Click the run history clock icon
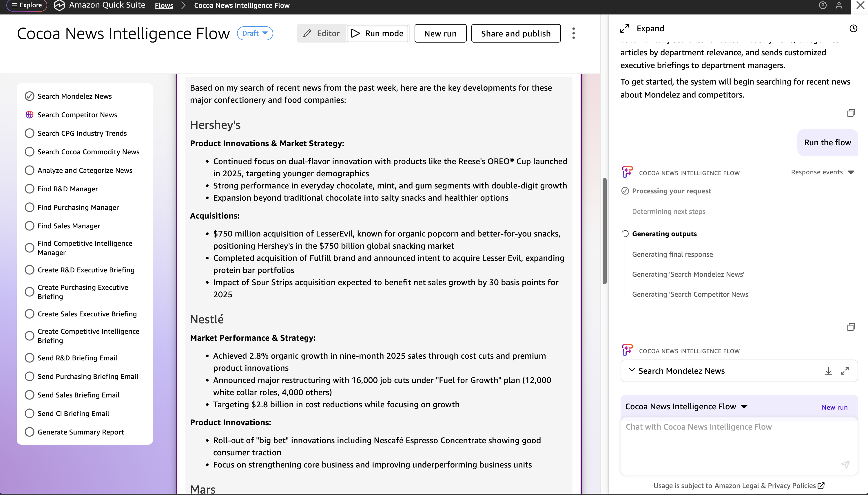Screen dimensions: 868x495 pos(853,29)
